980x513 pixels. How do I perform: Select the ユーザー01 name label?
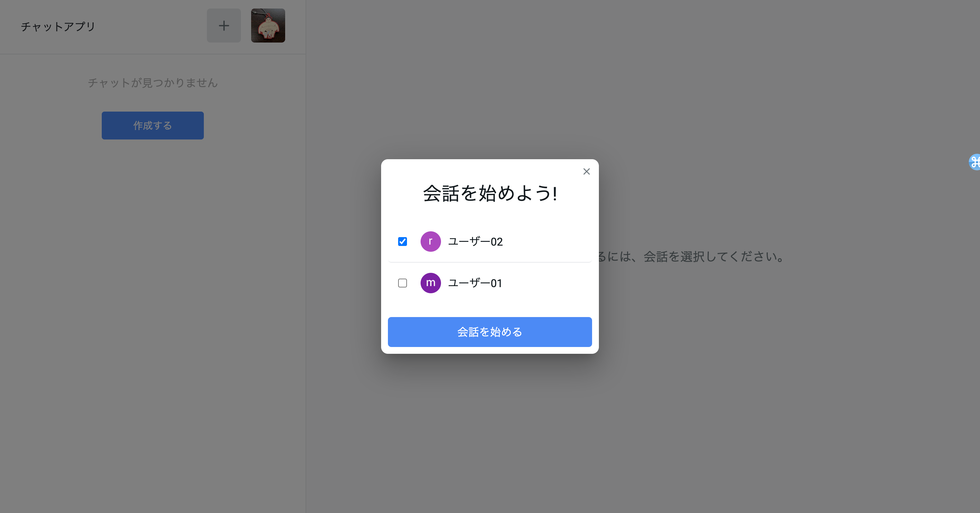[x=475, y=283]
